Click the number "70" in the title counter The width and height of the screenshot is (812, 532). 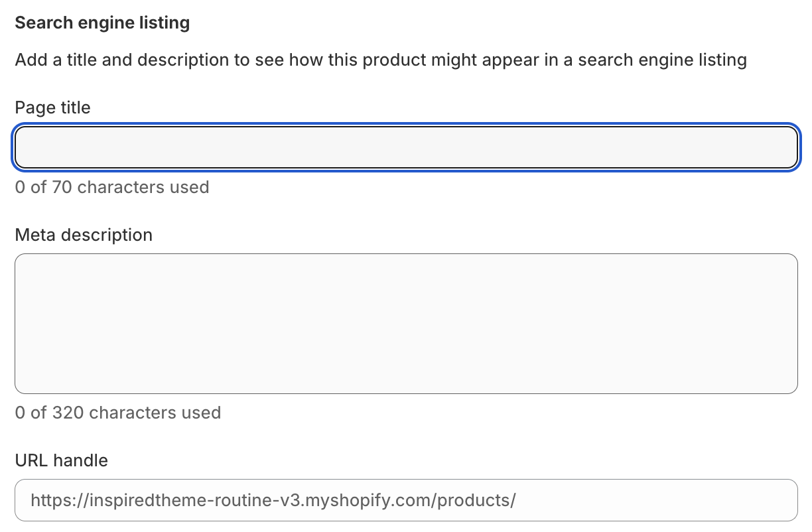pos(62,187)
